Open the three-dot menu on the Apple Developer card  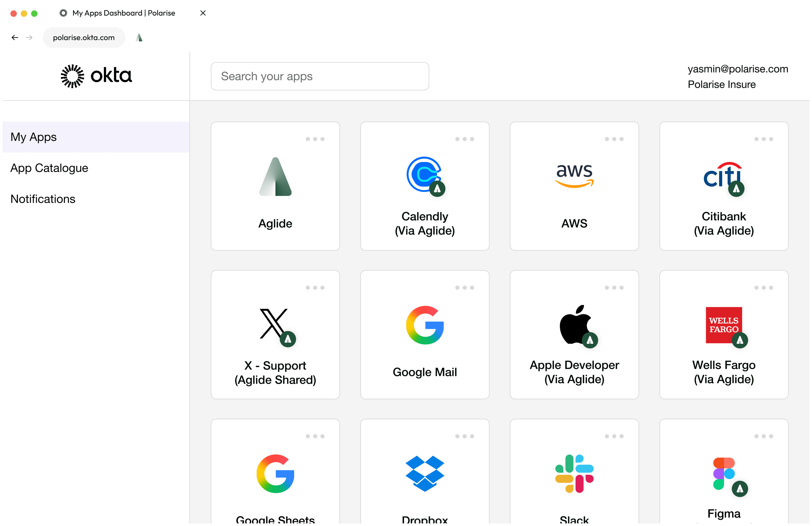pos(614,288)
